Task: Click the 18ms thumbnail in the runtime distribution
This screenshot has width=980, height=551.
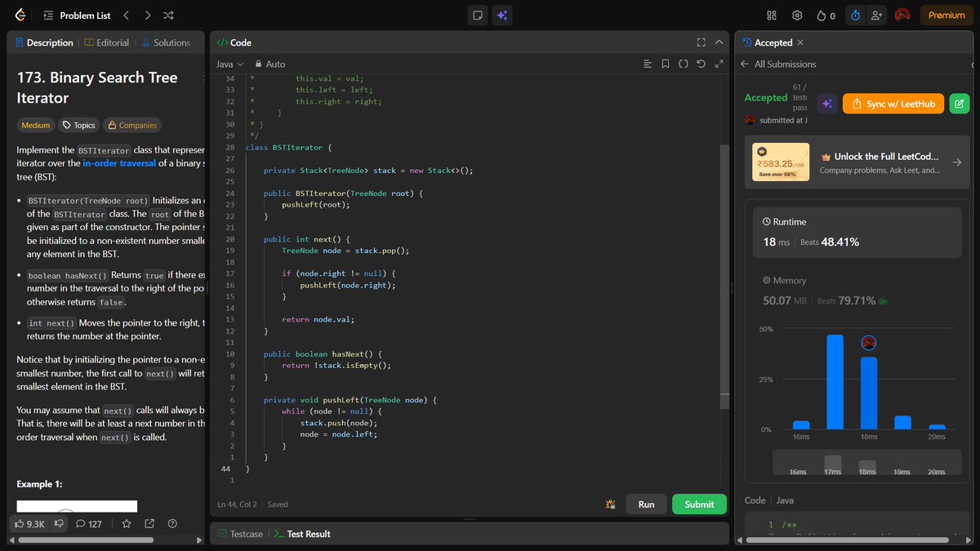Action: [x=867, y=466]
